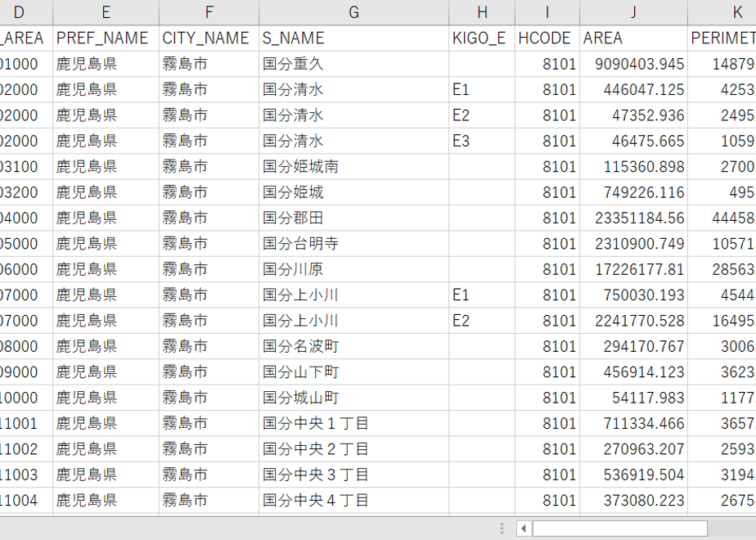This screenshot has height=540, width=756.
Task: Select cell containing 国分名波町
Action: tap(354, 346)
